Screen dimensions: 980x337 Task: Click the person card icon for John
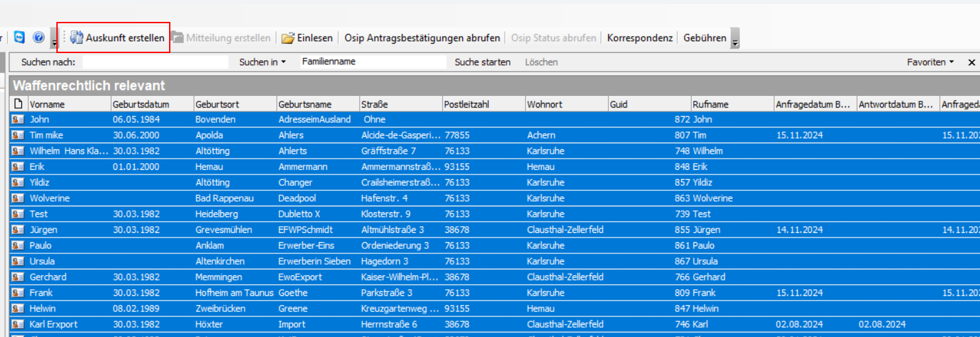click(18, 119)
